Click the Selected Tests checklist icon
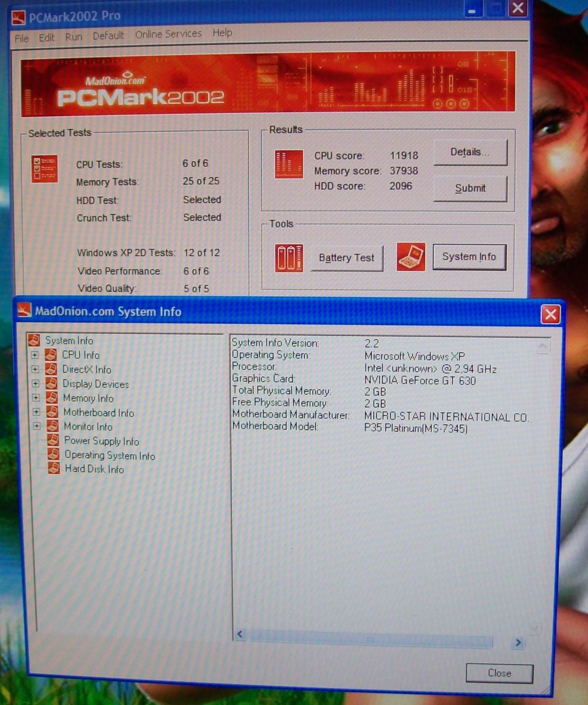The image size is (588, 705). (44, 169)
